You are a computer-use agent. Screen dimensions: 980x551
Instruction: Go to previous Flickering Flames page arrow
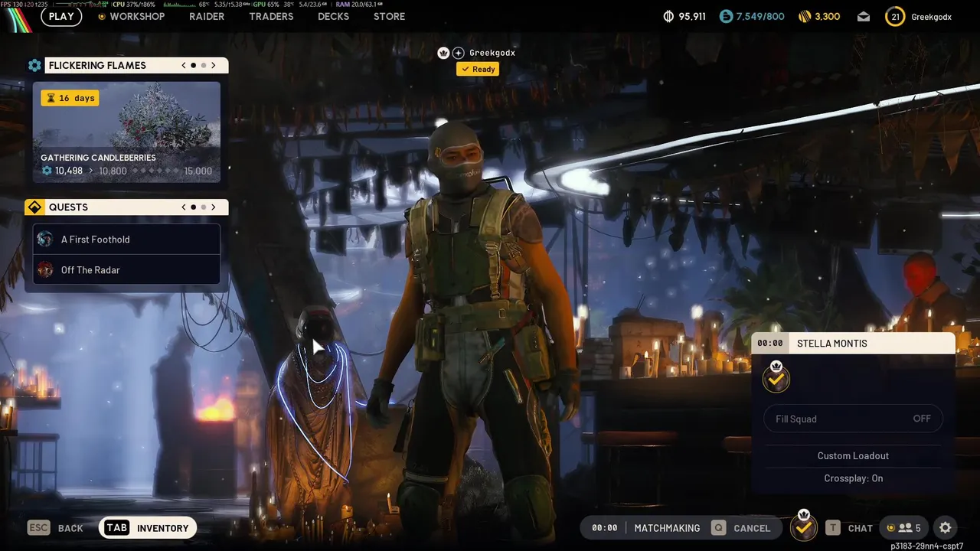coord(184,66)
